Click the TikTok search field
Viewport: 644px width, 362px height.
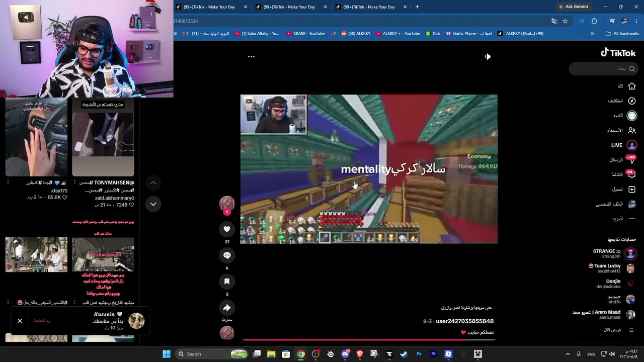coord(603,69)
